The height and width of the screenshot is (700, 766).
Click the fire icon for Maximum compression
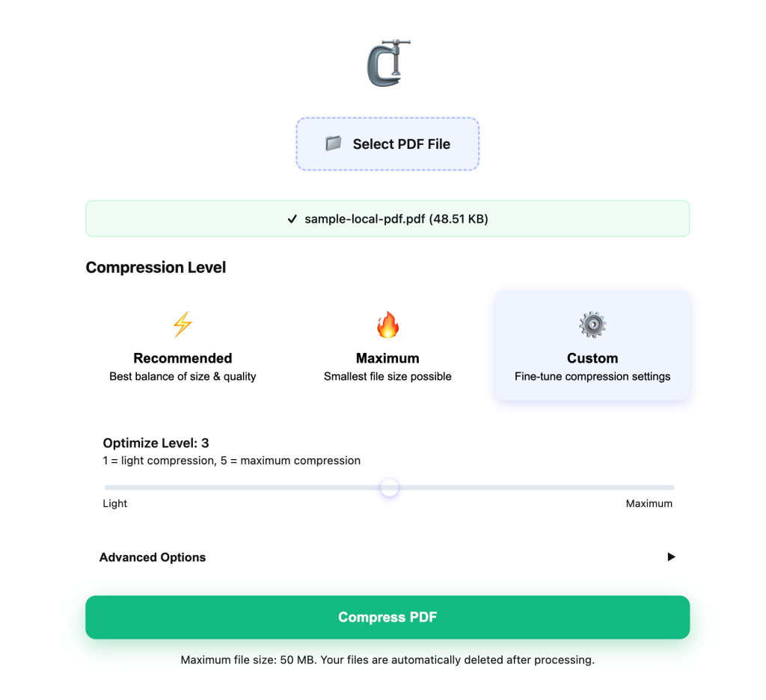coord(387,324)
